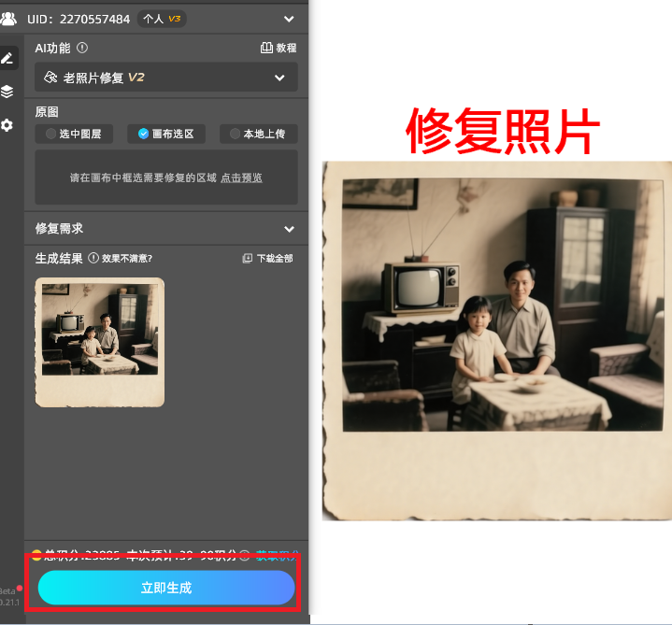Select the generated result photo thumbnail

pyautogui.click(x=100, y=342)
